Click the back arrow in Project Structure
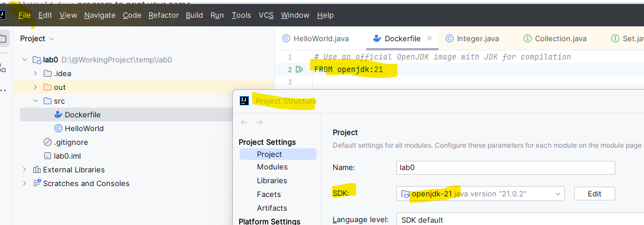The width and height of the screenshot is (644, 225). [244, 123]
